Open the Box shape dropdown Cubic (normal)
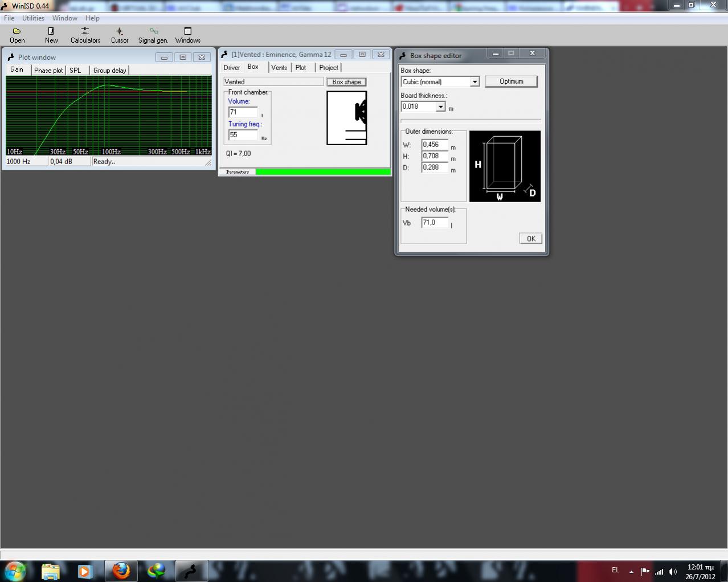The image size is (728, 582). pyautogui.click(x=475, y=82)
